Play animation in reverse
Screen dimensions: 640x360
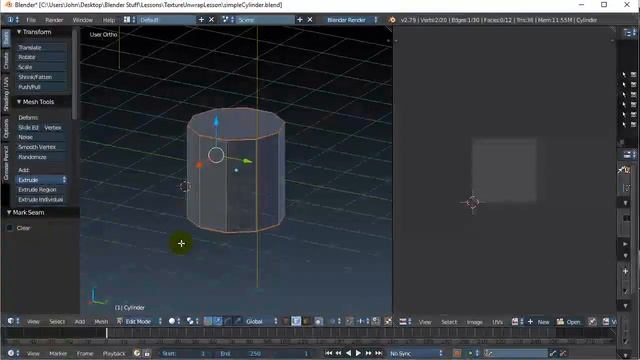coord(348,353)
